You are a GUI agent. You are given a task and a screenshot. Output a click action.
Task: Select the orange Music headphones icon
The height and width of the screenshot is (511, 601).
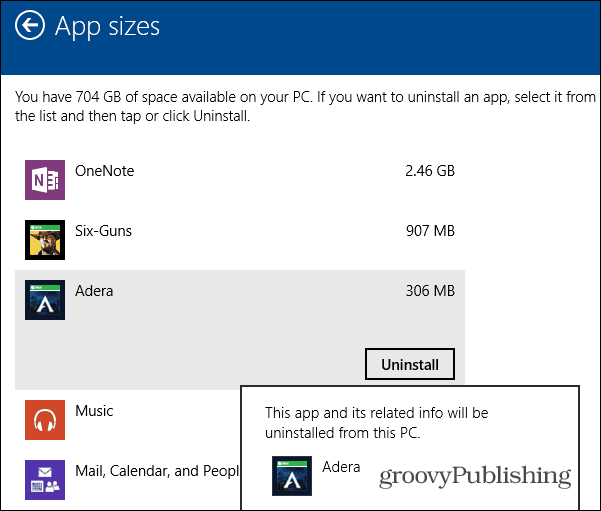coord(45,420)
